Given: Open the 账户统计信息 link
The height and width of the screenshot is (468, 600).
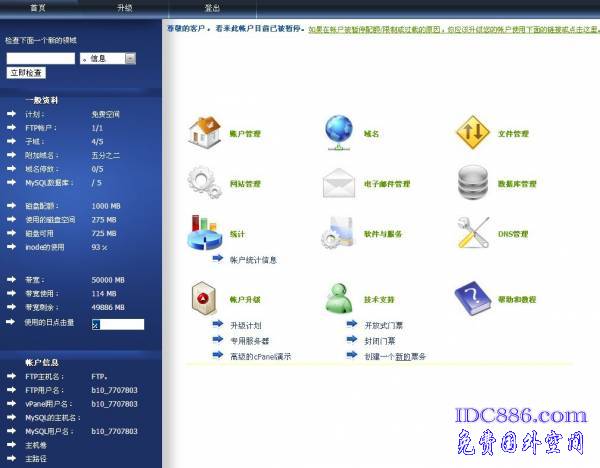Looking at the screenshot, I should [253, 260].
